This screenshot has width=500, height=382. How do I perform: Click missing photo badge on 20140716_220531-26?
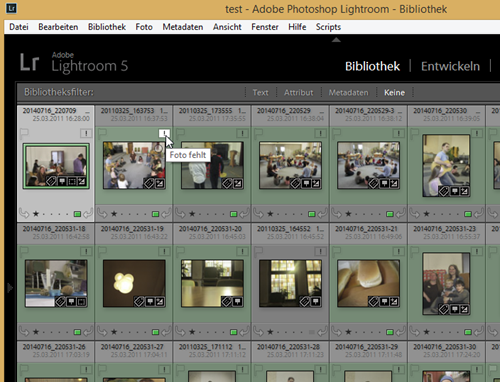tap(86, 369)
